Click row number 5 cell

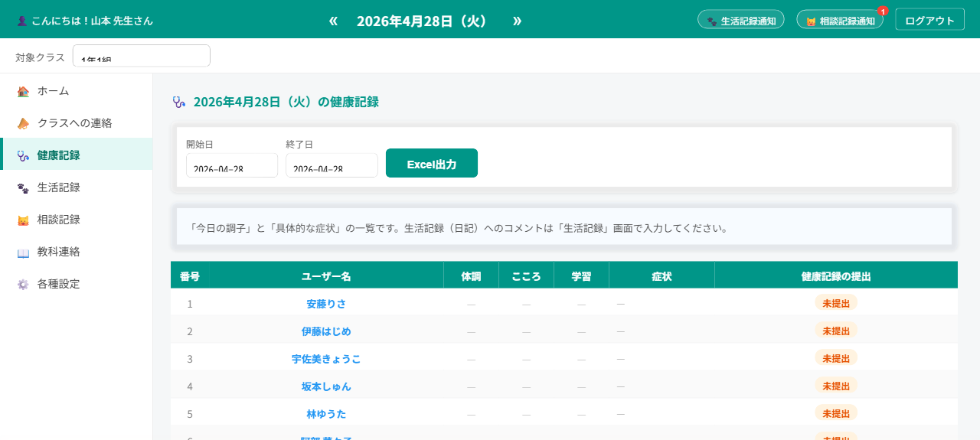(x=190, y=414)
